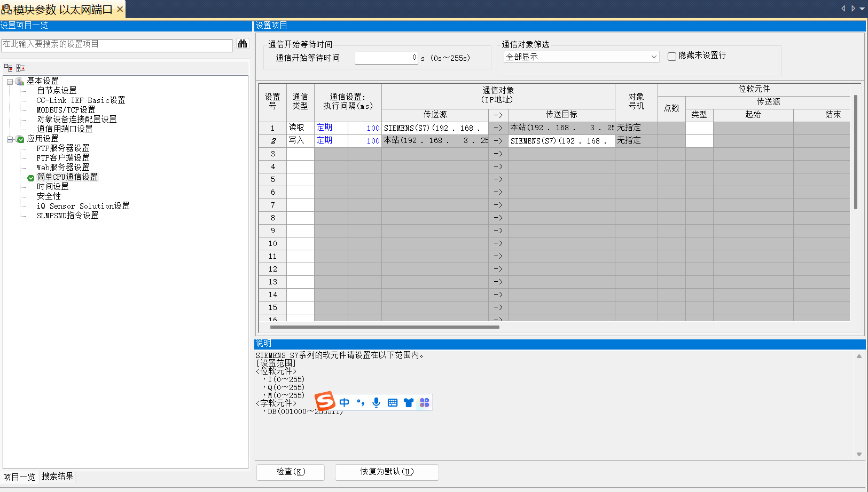
Task: Click the Sogou input method logo
Action: (x=325, y=401)
